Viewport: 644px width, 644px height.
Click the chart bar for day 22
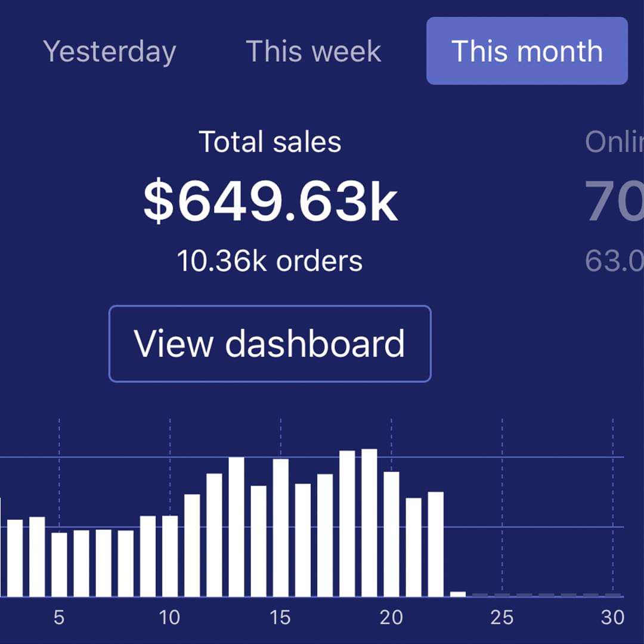pyautogui.click(x=436, y=544)
